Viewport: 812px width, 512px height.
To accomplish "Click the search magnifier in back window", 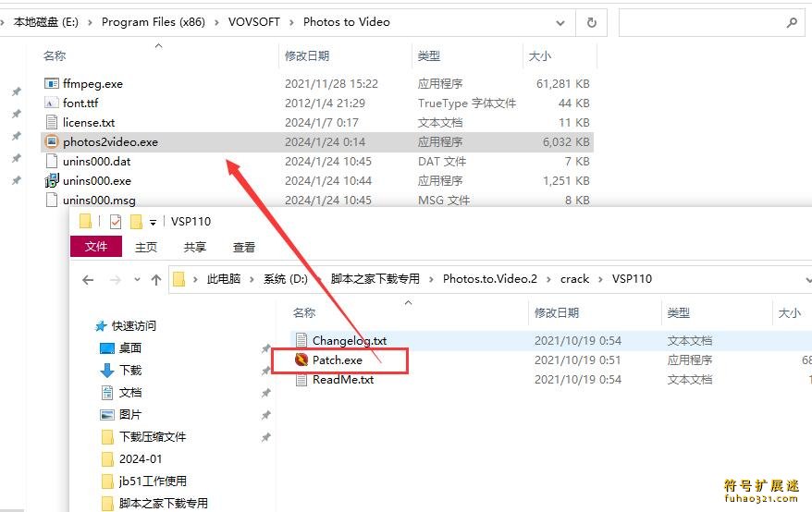I will coord(792,22).
